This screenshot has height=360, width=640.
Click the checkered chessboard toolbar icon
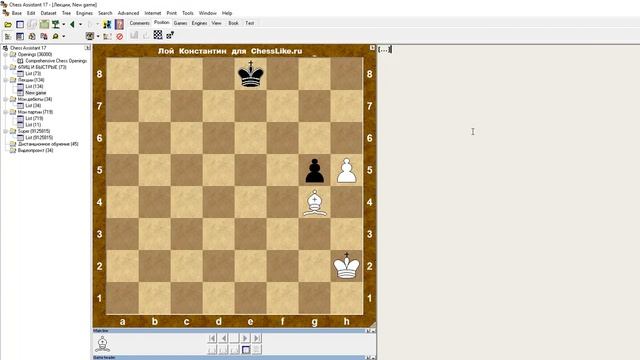pos(158,35)
